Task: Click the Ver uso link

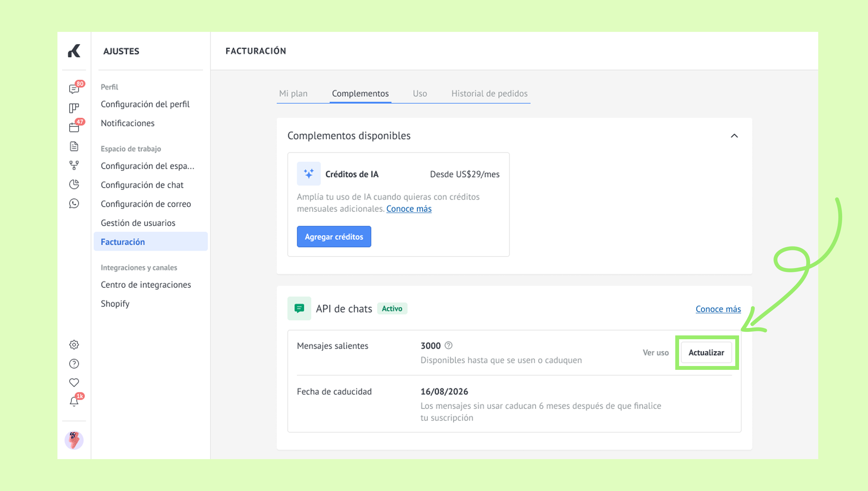Action: coord(656,352)
